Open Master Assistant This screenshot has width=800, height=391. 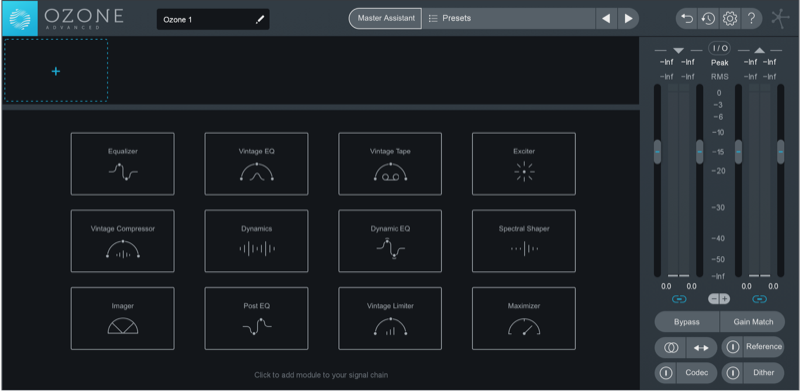[x=385, y=18]
